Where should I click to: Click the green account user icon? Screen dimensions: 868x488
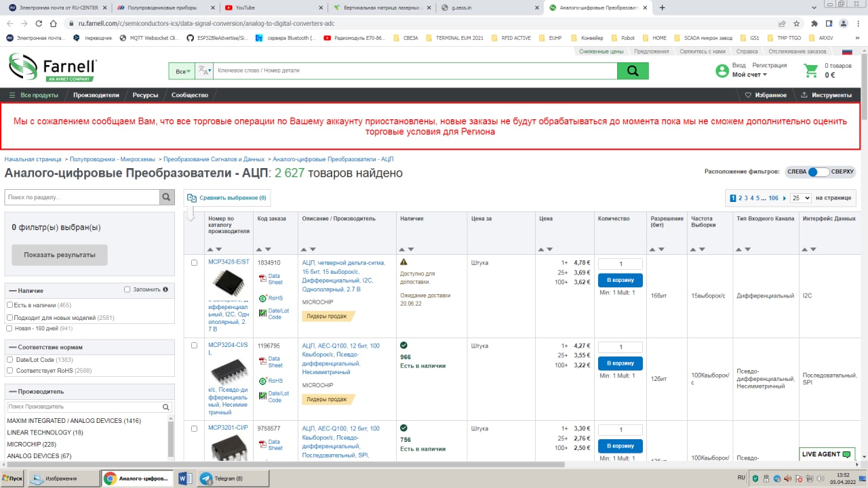(722, 70)
